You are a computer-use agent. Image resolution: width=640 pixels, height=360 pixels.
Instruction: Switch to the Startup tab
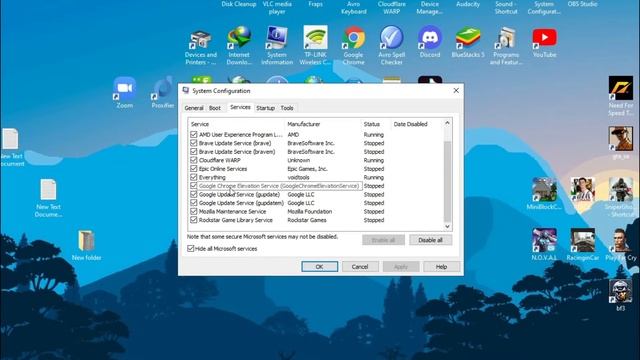coord(265,108)
